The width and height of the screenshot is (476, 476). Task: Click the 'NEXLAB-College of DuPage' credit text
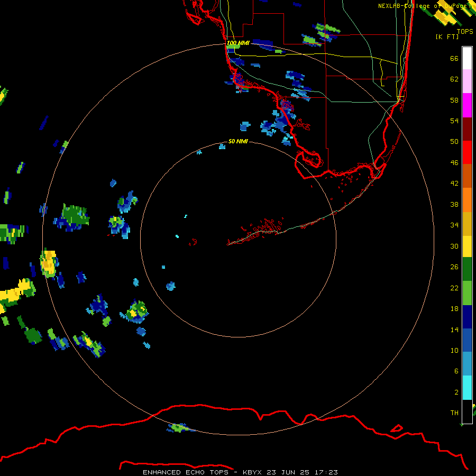click(424, 6)
